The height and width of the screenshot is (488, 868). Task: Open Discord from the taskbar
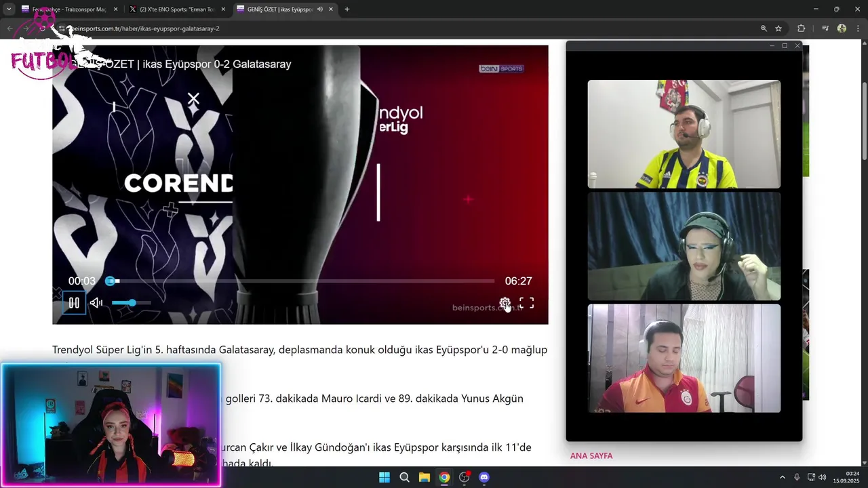(484, 477)
